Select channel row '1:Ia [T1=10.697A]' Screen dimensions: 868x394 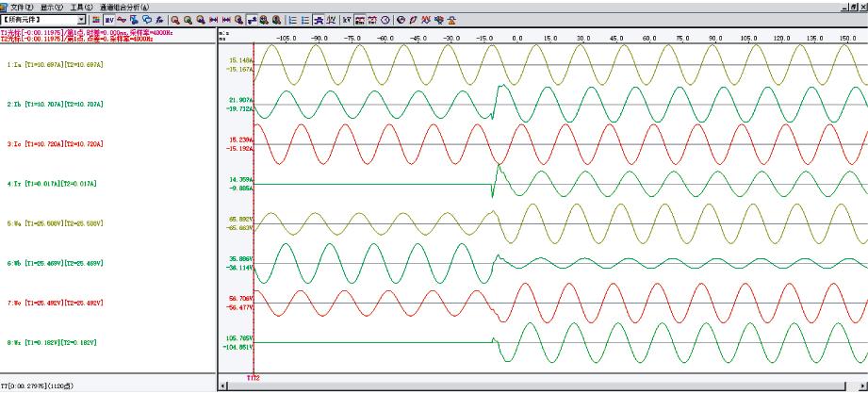click(x=56, y=65)
